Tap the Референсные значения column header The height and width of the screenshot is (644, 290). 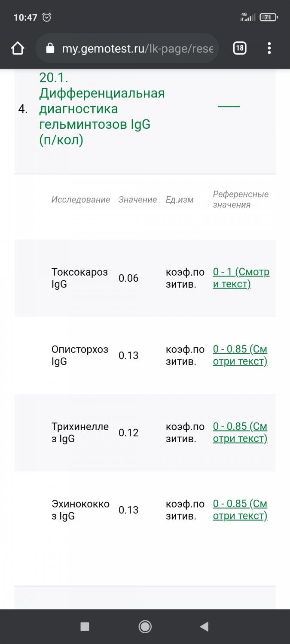point(241,199)
